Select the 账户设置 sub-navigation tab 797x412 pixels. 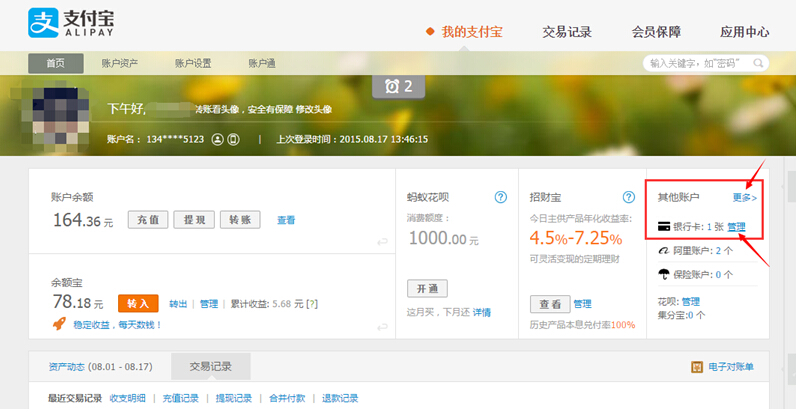coord(193,64)
